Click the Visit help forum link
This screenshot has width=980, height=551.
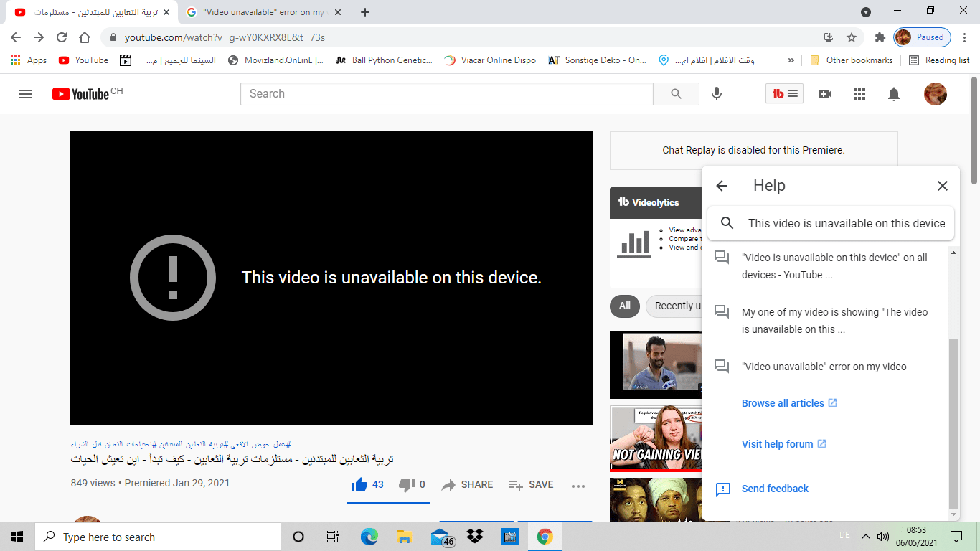(778, 443)
